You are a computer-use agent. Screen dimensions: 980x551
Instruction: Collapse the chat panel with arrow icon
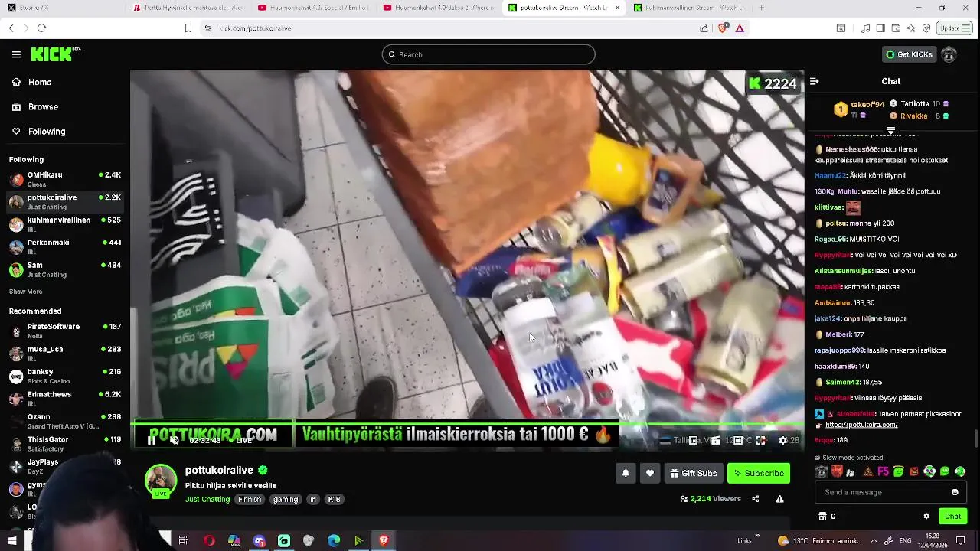pyautogui.click(x=815, y=81)
